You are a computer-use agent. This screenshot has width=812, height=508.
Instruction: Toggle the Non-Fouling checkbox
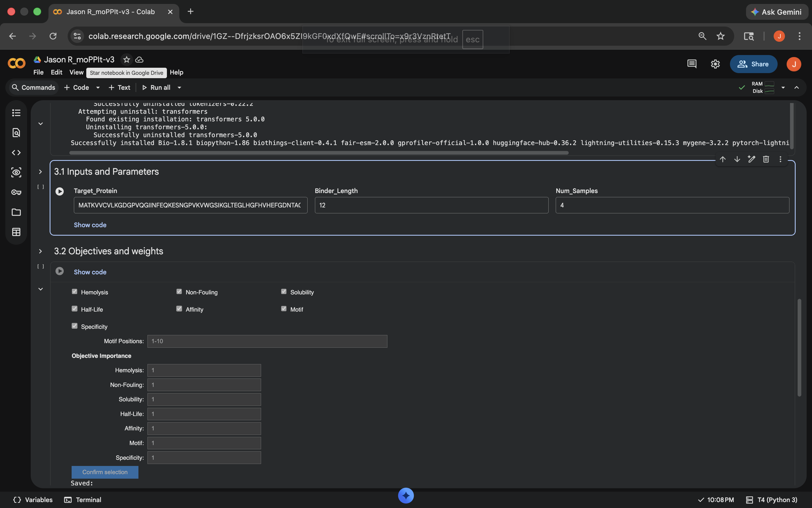179,292
